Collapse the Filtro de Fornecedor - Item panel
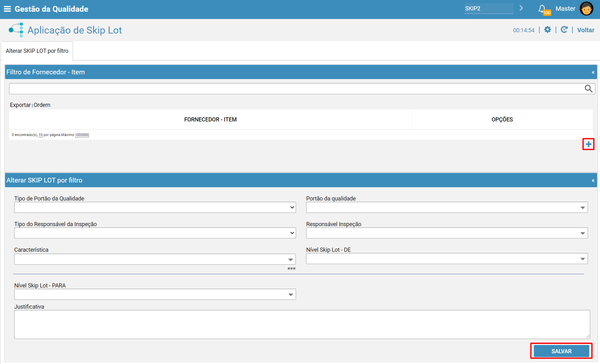600x364 pixels. coord(593,72)
